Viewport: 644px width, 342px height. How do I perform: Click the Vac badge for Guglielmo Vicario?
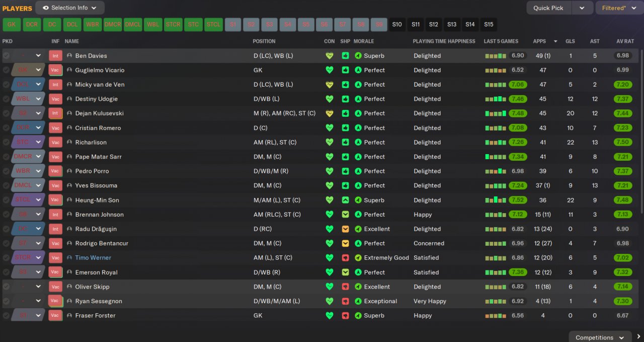(x=55, y=71)
